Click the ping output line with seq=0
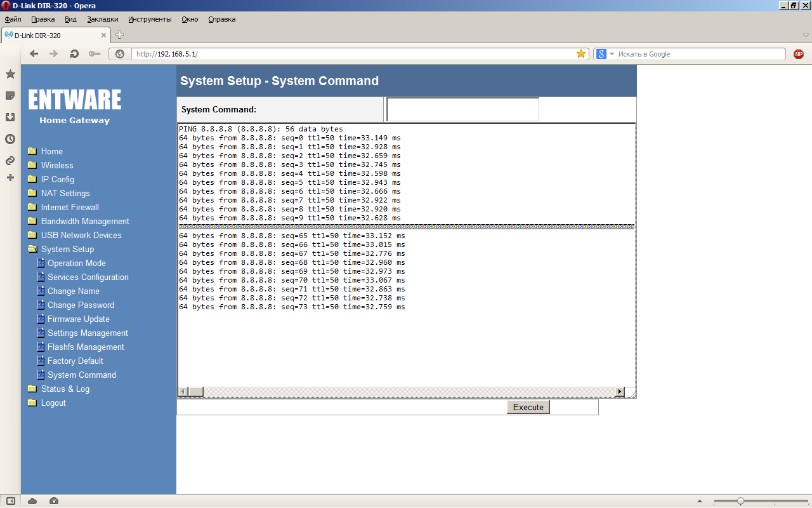Image resolution: width=812 pixels, height=508 pixels. click(x=290, y=138)
